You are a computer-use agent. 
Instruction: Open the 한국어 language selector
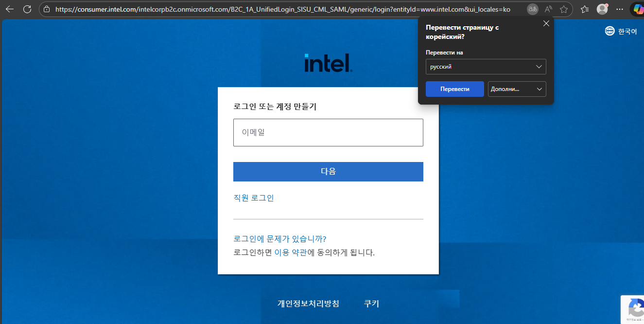(x=621, y=31)
